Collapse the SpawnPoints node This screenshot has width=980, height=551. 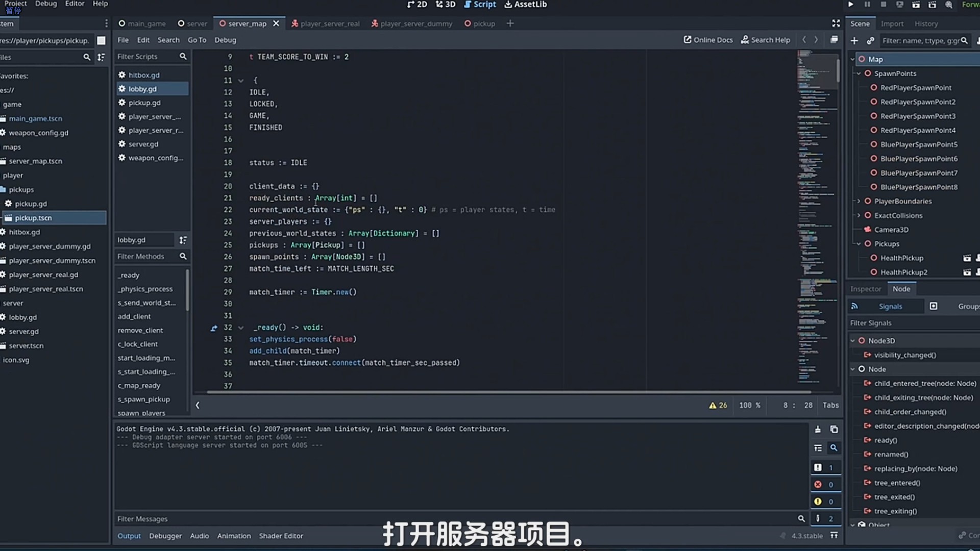(x=859, y=73)
